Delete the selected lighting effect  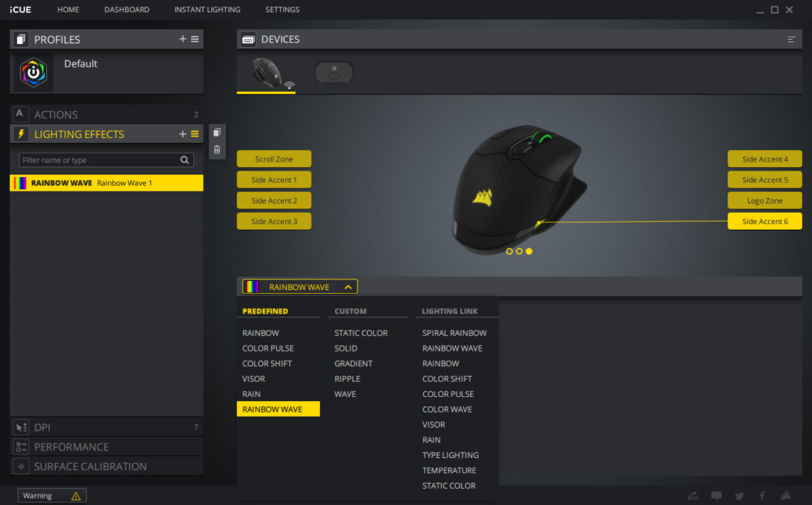click(x=217, y=149)
